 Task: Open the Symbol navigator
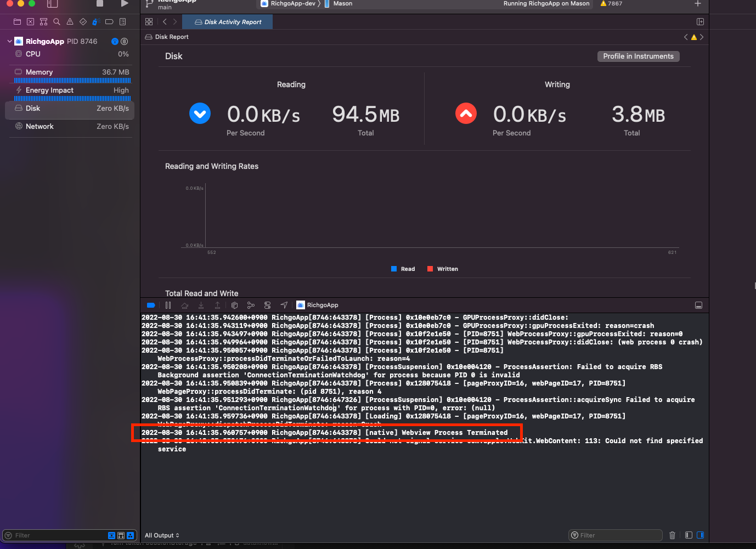(x=43, y=22)
